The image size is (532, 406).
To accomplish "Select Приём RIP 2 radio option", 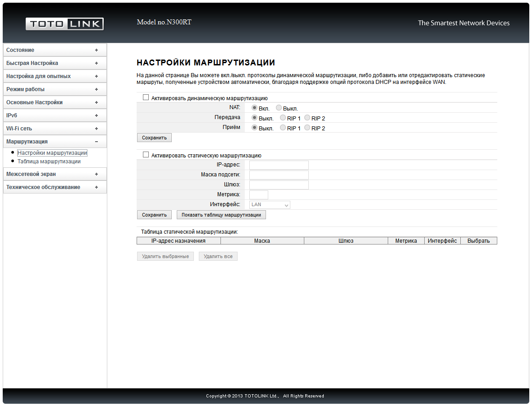I will coord(307,128).
